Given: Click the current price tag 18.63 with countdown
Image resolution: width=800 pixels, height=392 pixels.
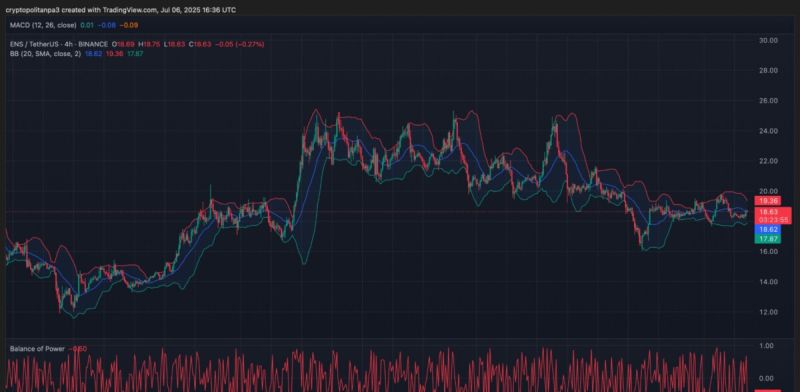Looking at the screenshot, I should point(773,215).
